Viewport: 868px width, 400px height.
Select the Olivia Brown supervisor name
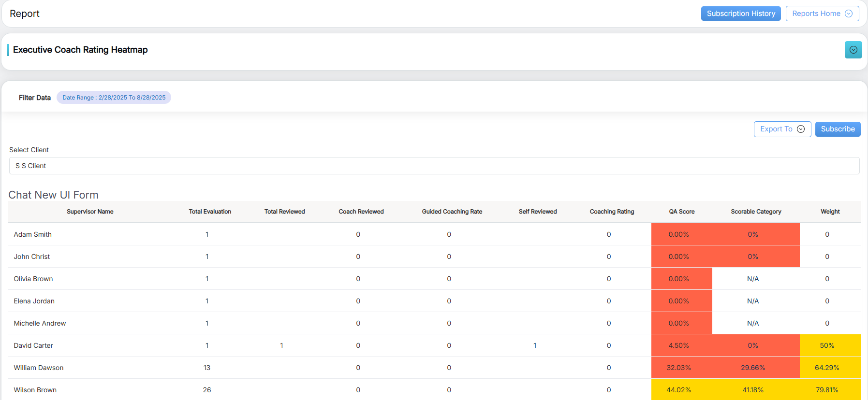click(33, 279)
